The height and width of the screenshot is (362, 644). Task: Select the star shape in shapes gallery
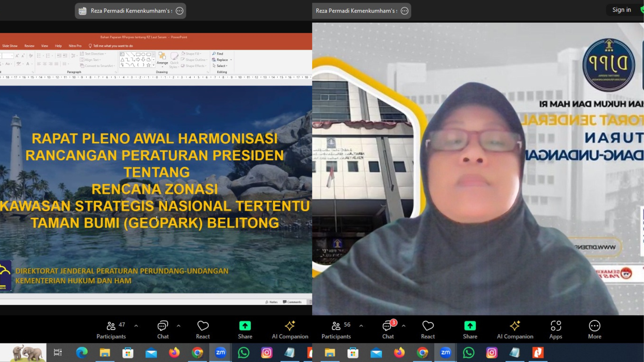[148, 65]
